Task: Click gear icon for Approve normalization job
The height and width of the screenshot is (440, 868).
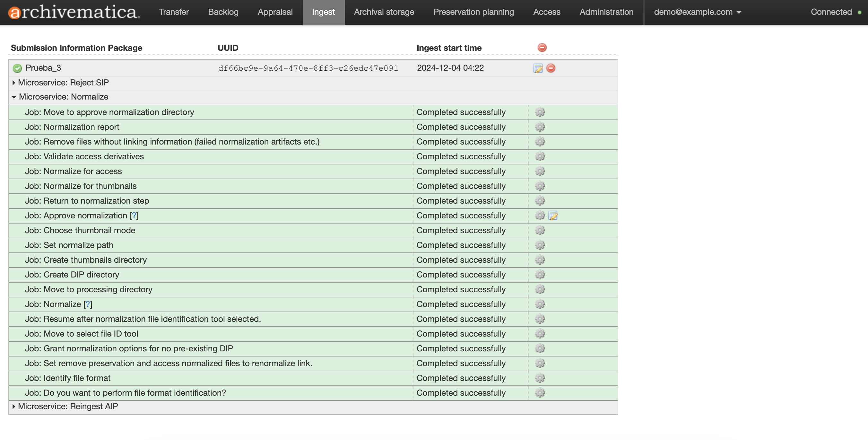Action: (x=540, y=216)
